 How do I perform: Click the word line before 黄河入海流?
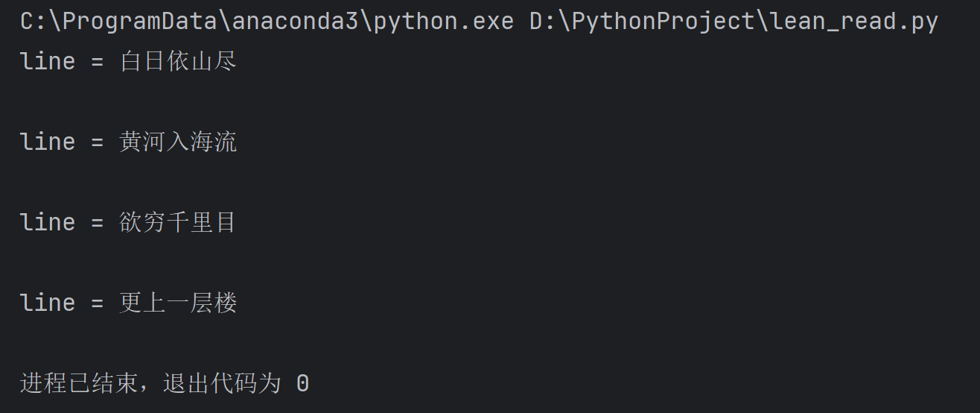(48, 142)
